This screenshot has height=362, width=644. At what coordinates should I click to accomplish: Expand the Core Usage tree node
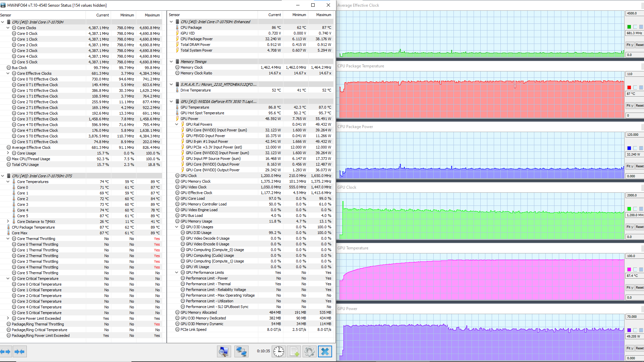[8, 153]
